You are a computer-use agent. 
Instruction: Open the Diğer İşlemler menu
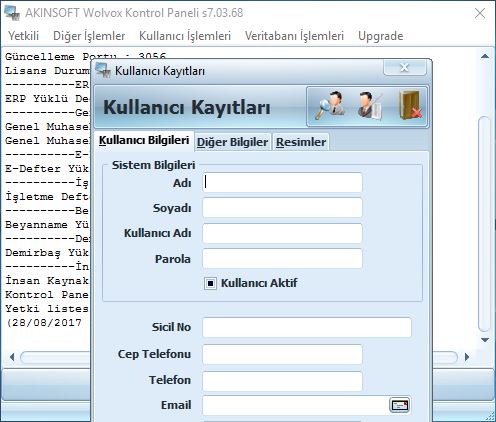point(89,36)
